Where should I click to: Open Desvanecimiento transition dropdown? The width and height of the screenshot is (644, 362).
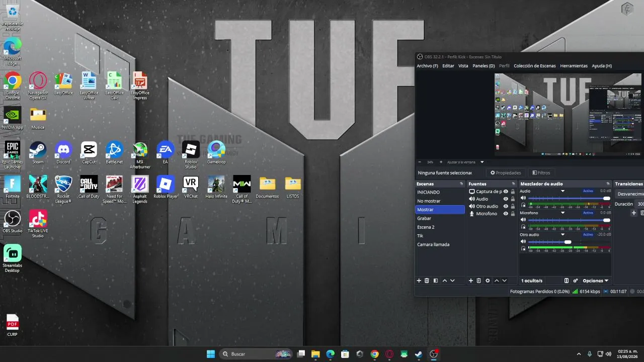tap(630, 194)
